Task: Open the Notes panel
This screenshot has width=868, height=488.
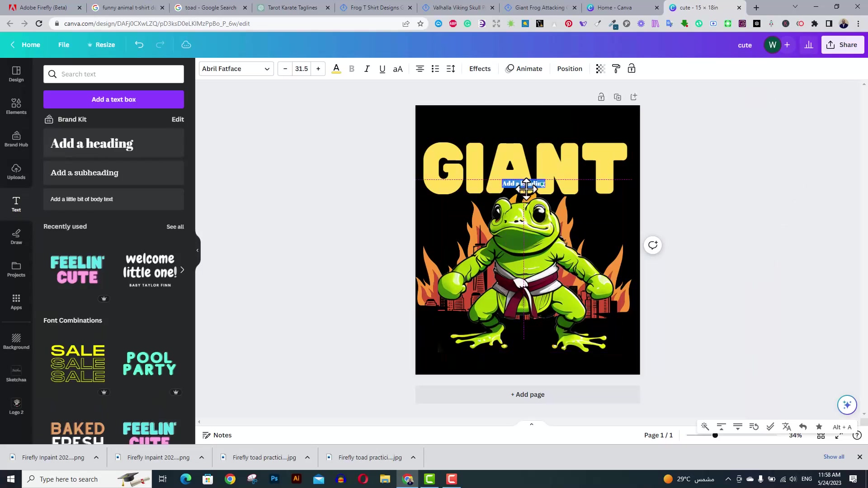Action: point(217,435)
